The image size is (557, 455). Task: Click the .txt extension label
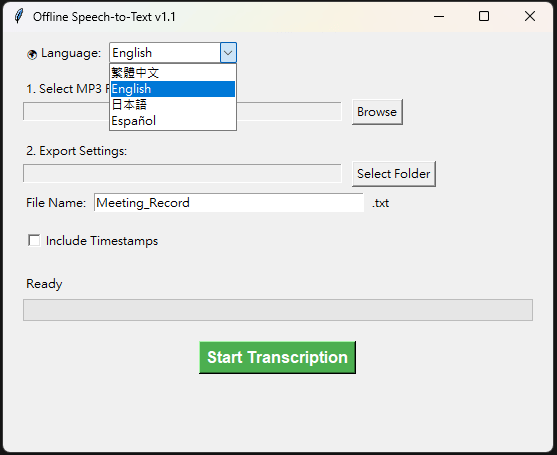click(380, 203)
